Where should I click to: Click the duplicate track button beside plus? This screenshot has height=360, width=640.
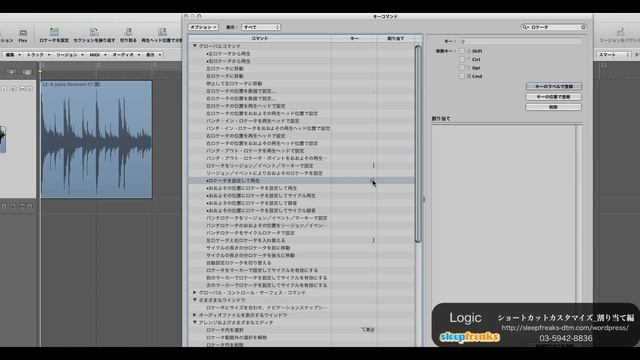(x=27, y=72)
